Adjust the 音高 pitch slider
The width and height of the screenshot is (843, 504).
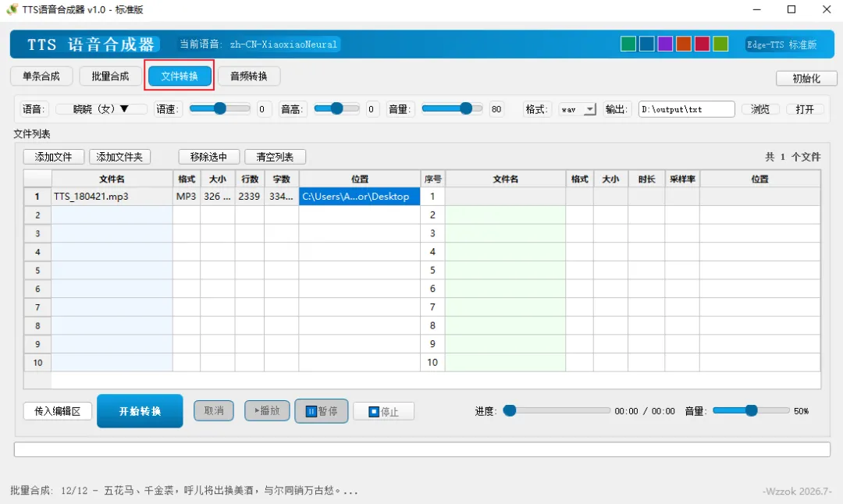(x=336, y=108)
